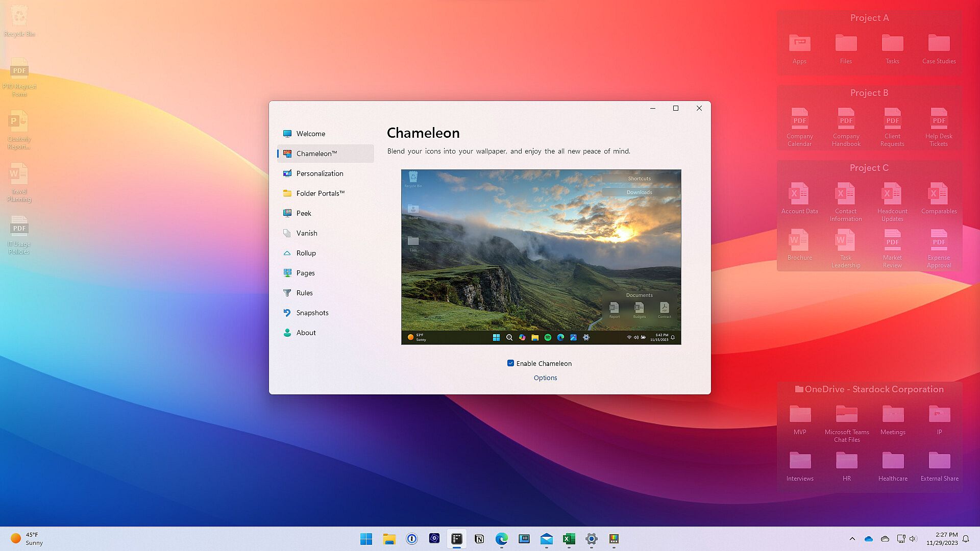This screenshot has height=551, width=980.
Task: Open the Pages sidebar item
Action: pyautogui.click(x=305, y=273)
